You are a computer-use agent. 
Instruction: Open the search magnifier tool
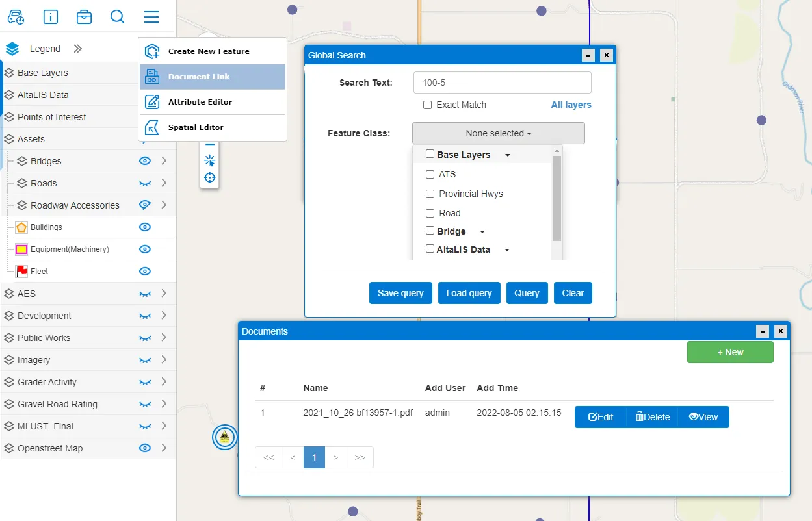pyautogui.click(x=118, y=17)
